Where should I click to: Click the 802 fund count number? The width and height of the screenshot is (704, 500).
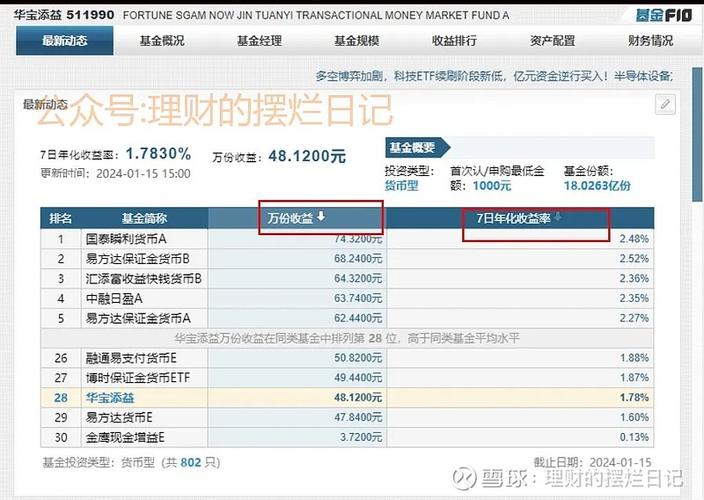click(x=190, y=462)
